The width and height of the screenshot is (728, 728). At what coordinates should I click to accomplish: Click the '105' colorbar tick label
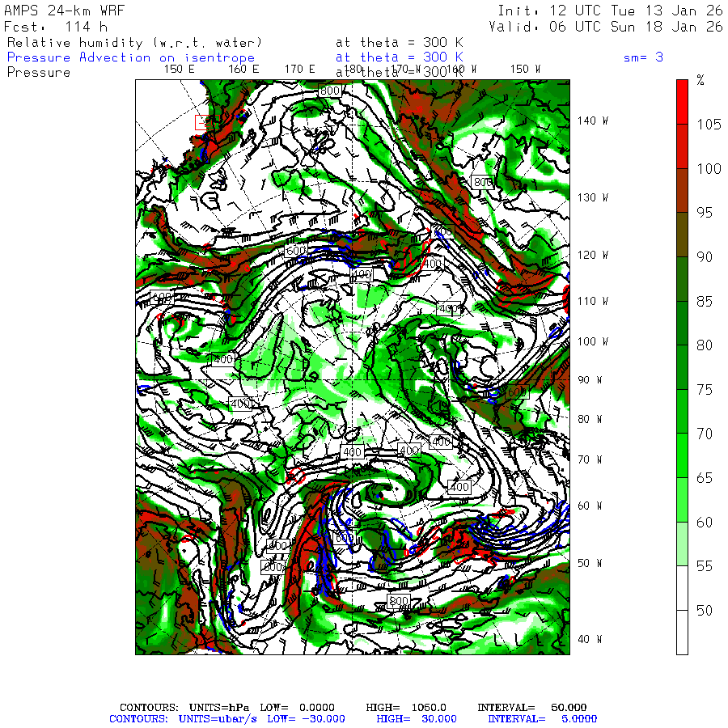pos(709,125)
